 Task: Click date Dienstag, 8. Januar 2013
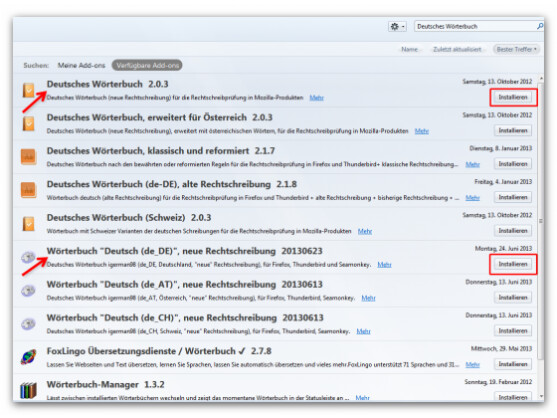(501, 148)
